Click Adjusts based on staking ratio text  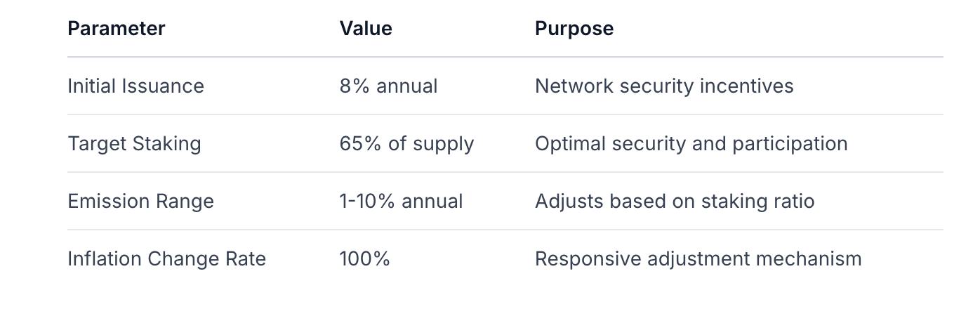tap(674, 202)
